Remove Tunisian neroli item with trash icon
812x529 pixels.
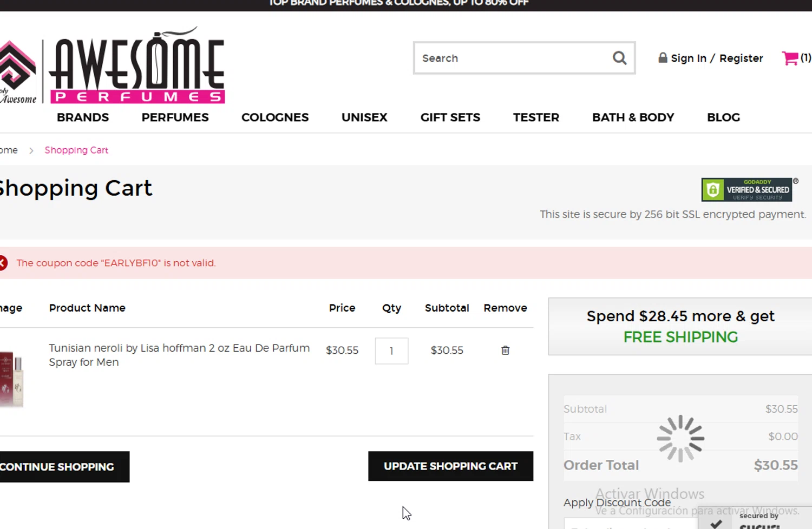pyautogui.click(x=505, y=351)
